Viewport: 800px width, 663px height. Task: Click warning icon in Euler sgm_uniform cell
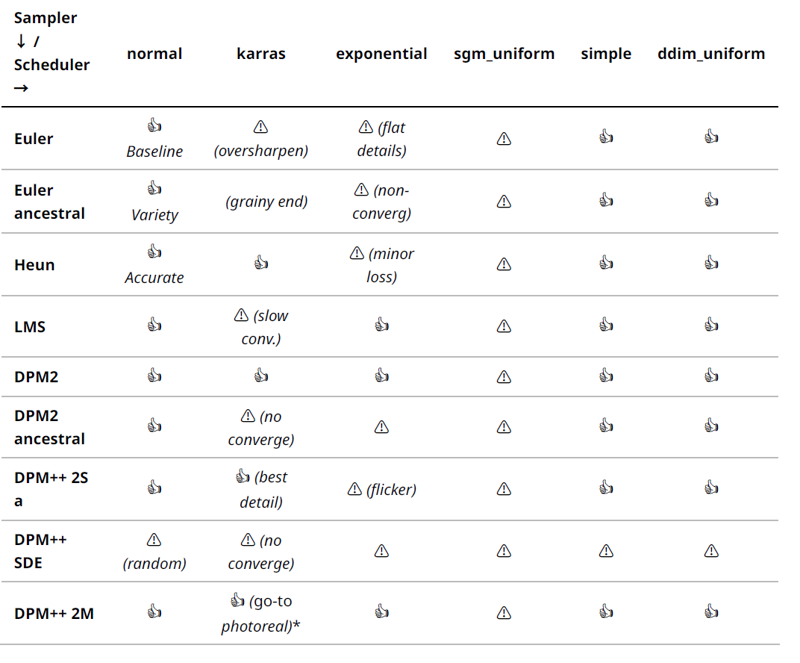click(x=504, y=138)
